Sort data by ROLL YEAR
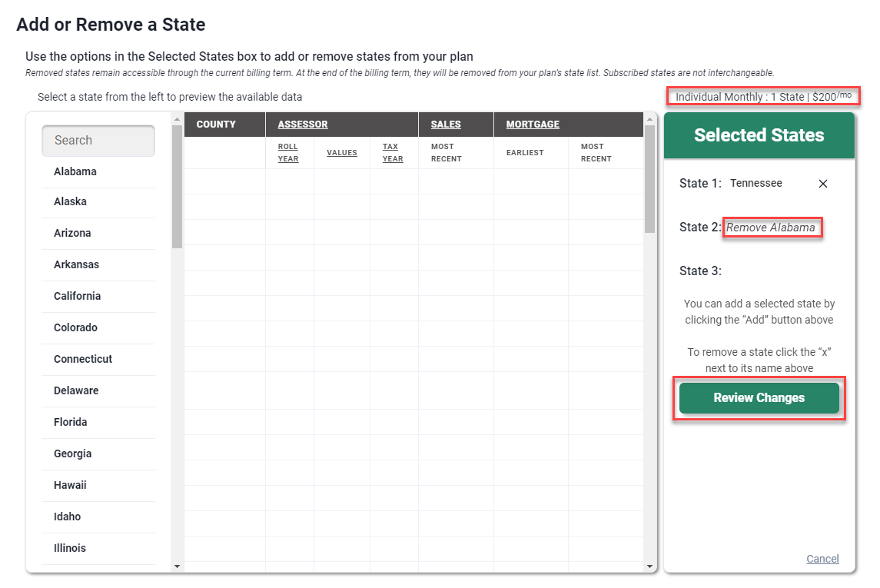The height and width of the screenshot is (588, 880). 288,152
